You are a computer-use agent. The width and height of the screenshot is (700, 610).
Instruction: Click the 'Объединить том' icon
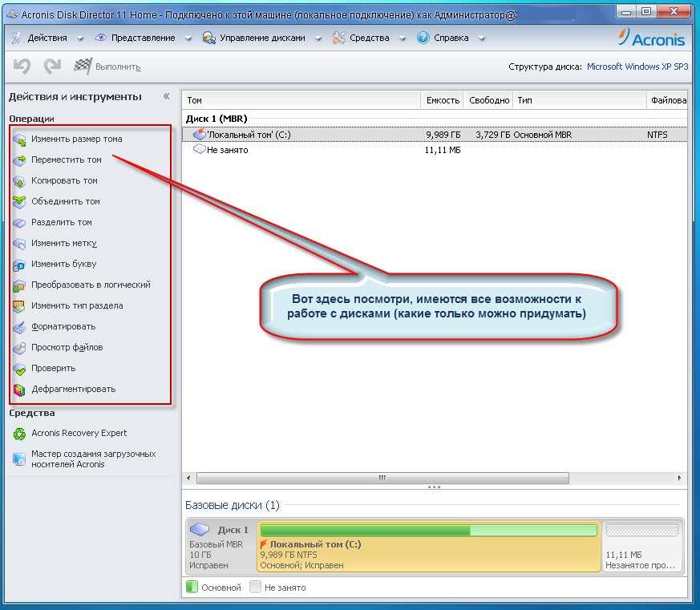pyautogui.click(x=19, y=202)
